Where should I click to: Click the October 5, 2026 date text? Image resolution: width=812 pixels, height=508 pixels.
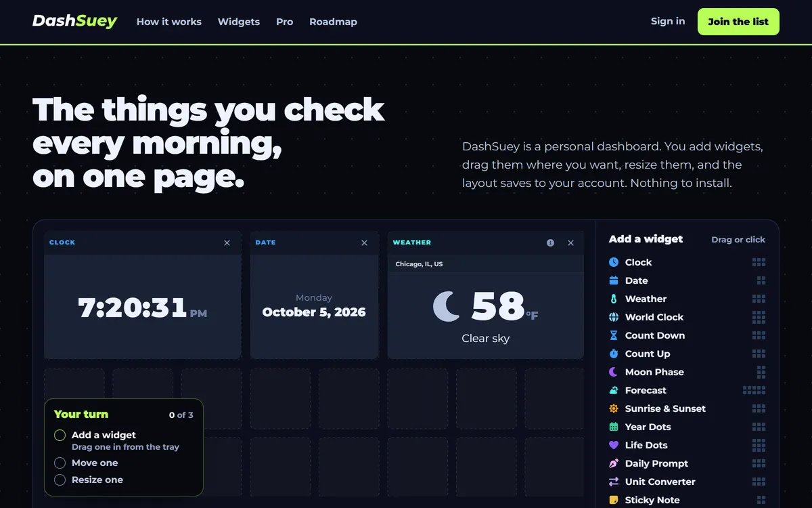[x=314, y=312]
